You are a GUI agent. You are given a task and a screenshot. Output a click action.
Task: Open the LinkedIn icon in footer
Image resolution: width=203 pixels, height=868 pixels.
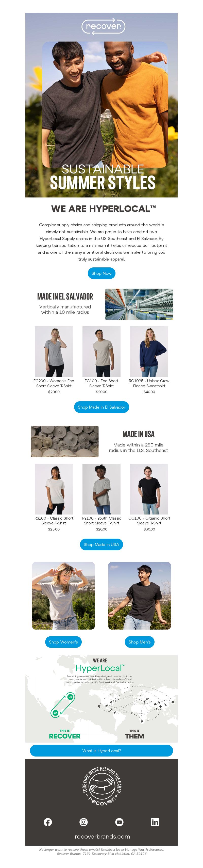[x=155, y=822]
